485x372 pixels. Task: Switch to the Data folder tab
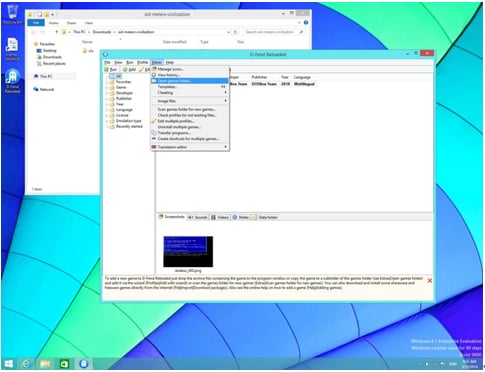tap(265, 217)
